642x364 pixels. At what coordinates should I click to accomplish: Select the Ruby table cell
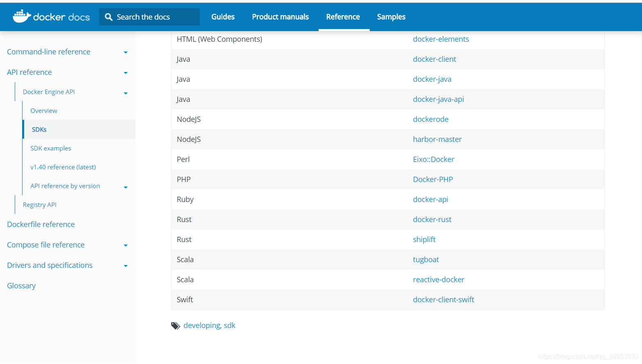[x=185, y=200]
